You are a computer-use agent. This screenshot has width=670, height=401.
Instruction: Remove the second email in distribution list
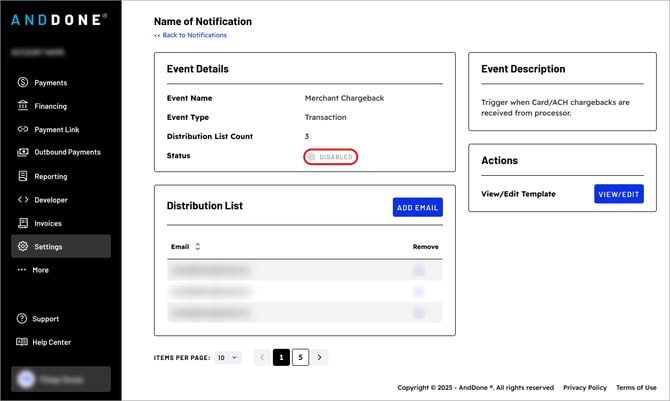pos(419,292)
